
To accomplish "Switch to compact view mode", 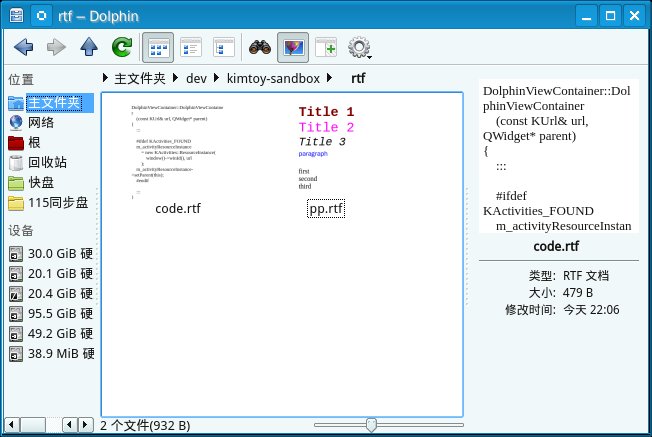I will 191,47.
